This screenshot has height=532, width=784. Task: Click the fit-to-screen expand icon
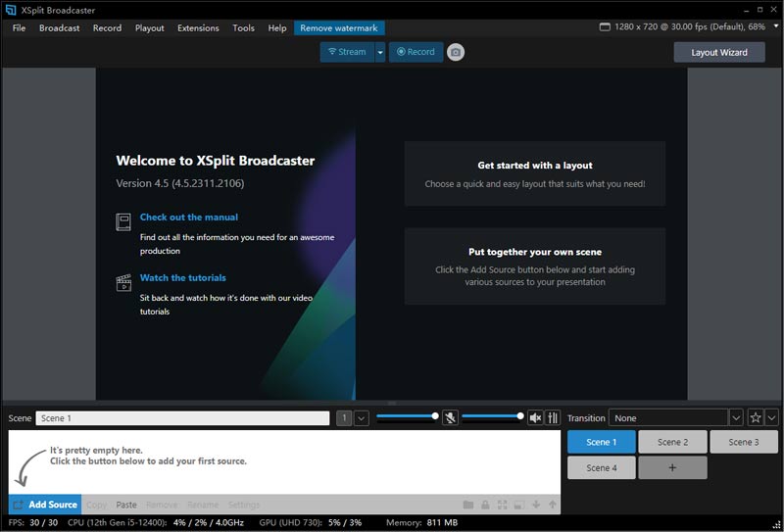502,505
